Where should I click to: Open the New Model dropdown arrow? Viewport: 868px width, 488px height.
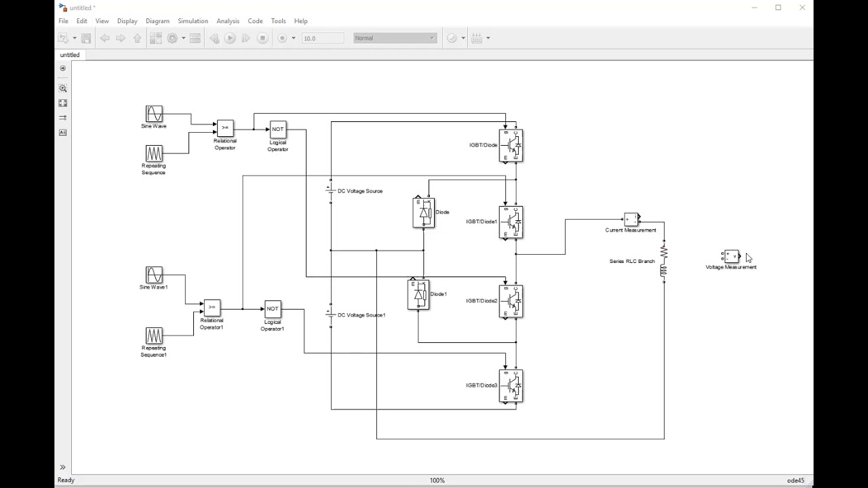[73, 38]
